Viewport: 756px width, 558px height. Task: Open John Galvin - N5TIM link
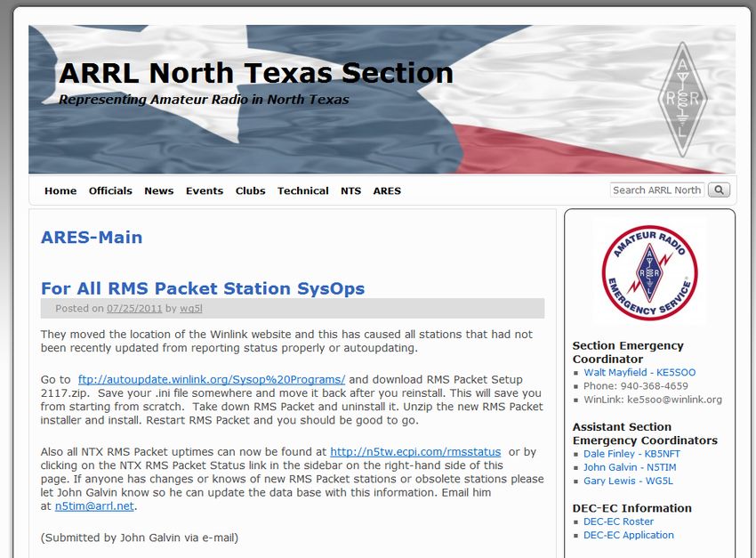point(630,467)
